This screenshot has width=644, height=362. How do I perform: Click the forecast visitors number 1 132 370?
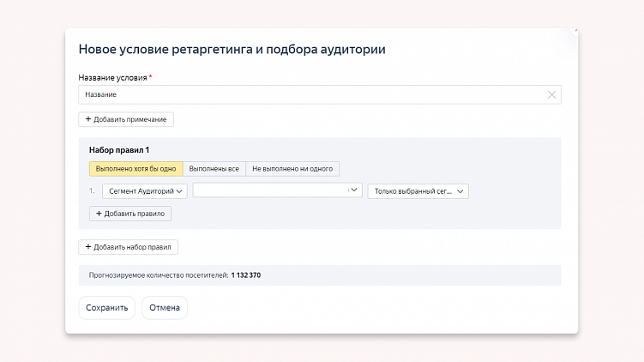point(245,275)
